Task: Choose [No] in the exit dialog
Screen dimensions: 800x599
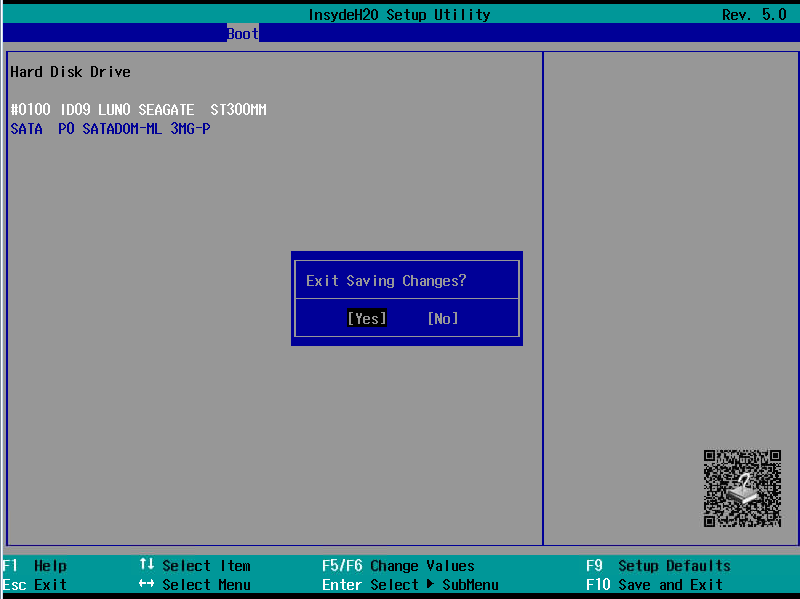Action: (x=443, y=318)
